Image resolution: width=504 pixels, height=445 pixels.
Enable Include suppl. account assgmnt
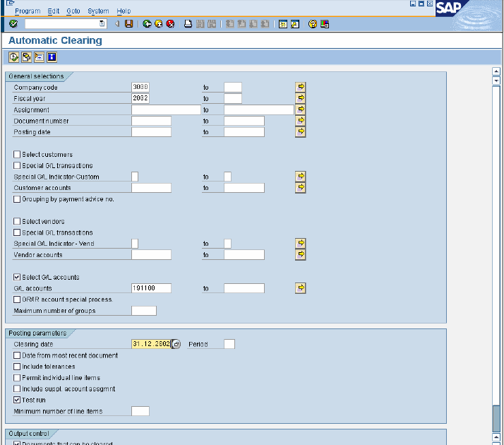click(x=17, y=388)
